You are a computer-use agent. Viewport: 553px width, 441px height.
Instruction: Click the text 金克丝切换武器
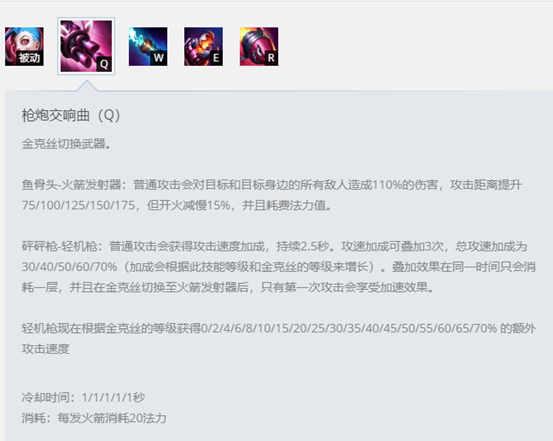coord(63,144)
